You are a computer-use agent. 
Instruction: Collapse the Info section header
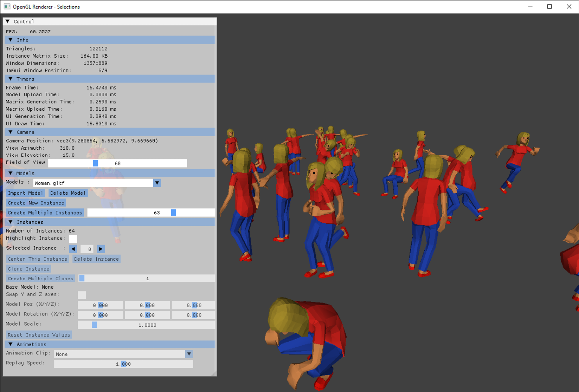[11, 40]
